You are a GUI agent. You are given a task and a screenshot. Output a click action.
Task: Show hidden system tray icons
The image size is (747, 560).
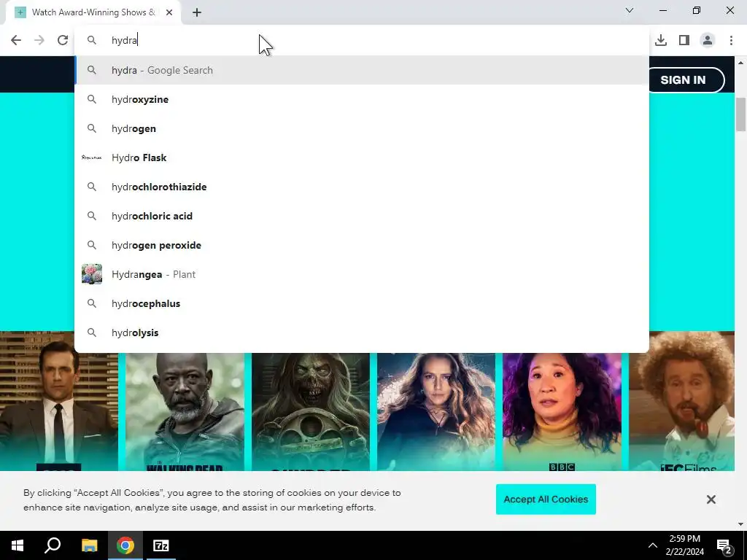click(653, 545)
